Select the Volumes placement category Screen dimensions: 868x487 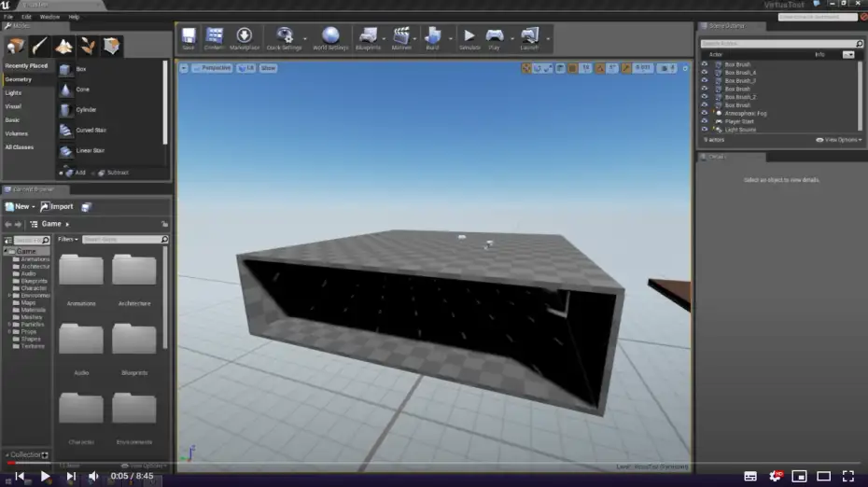coord(17,134)
